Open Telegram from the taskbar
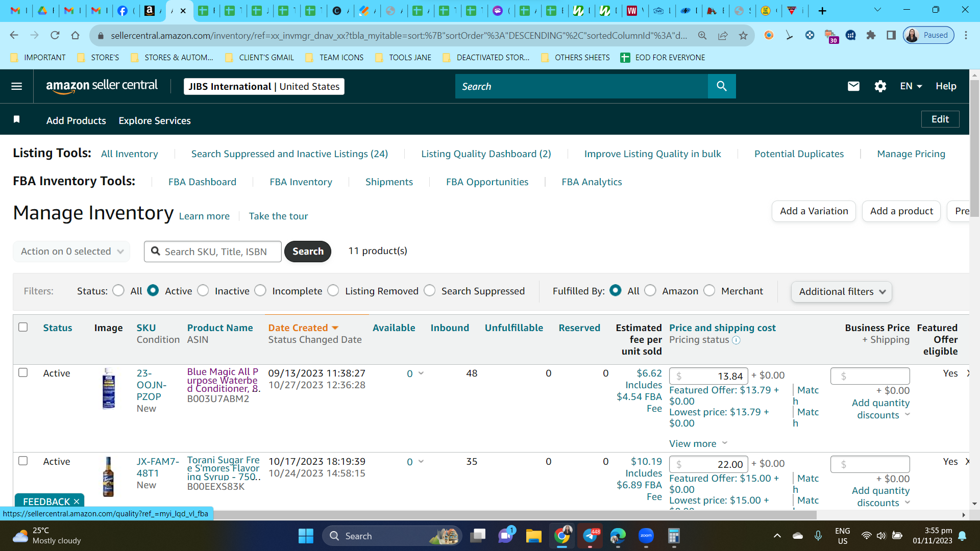The width and height of the screenshot is (980, 551). (x=590, y=536)
